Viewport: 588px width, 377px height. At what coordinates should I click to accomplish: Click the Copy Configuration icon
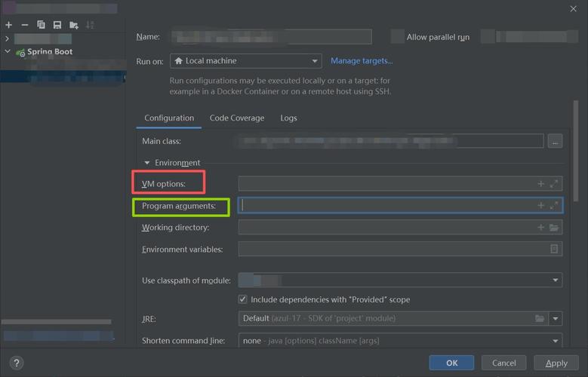coord(41,25)
